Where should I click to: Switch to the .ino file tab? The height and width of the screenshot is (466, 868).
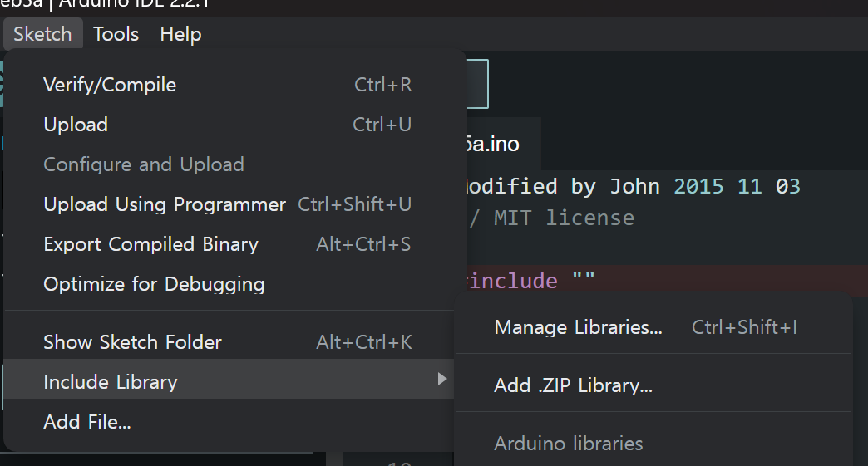(503, 144)
